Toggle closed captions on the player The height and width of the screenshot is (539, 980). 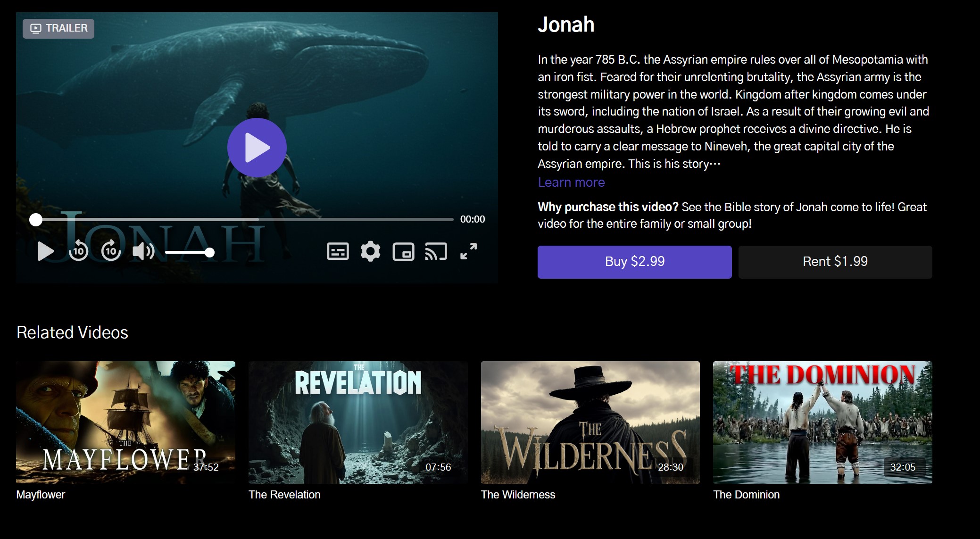coord(338,251)
